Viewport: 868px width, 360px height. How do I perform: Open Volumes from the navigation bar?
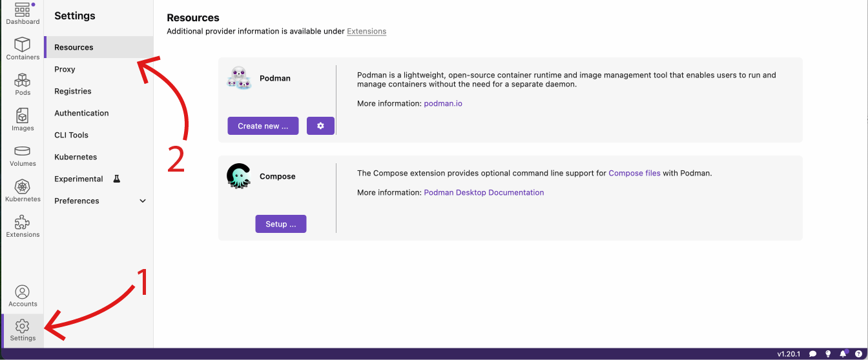click(23, 155)
